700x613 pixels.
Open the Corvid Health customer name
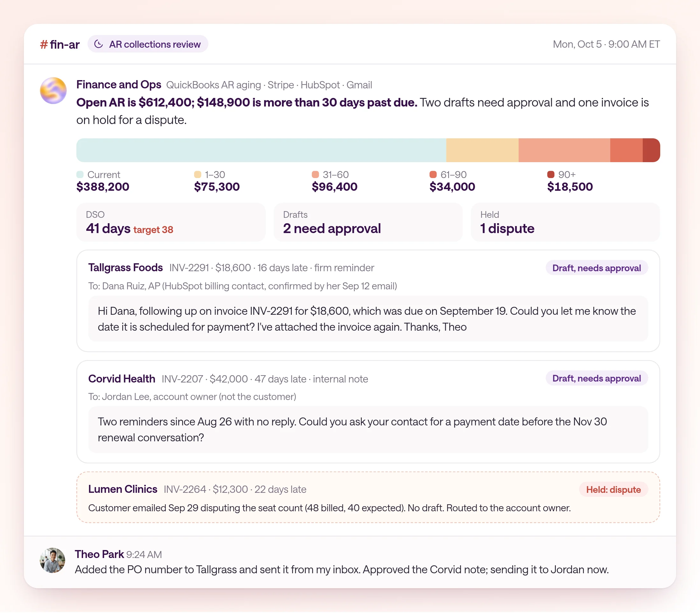[122, 379]
